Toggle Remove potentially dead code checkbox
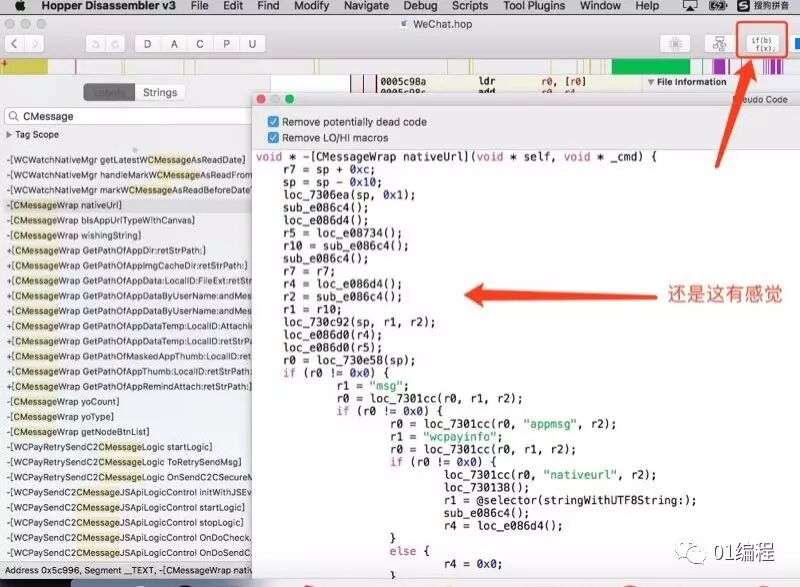 tap(273, 121)
